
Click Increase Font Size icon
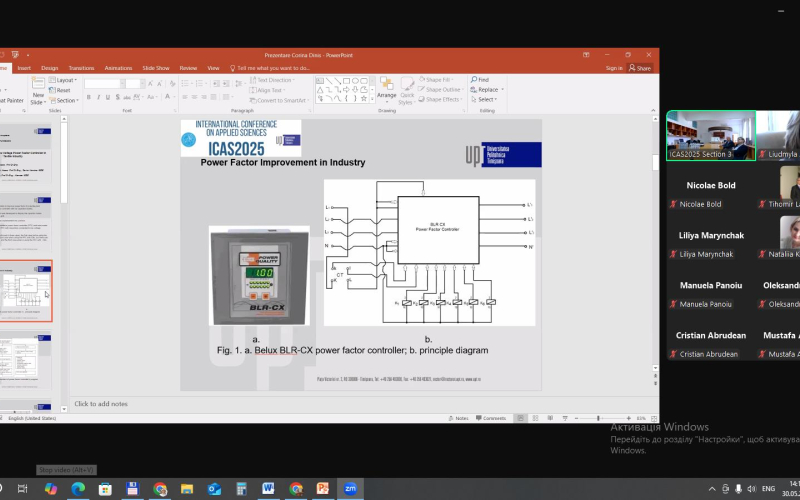coord(151,83)
